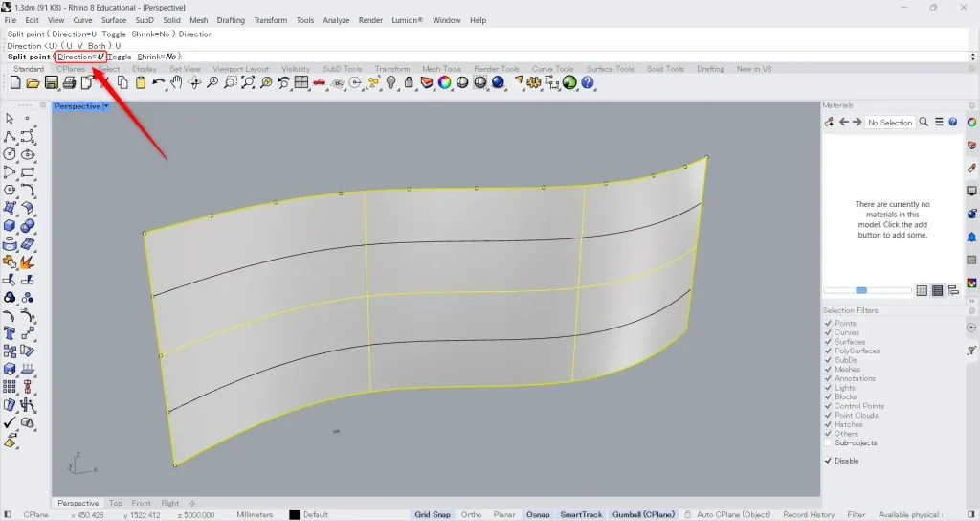The width and height of the screenshot is (980, 521).
Task: Open Materials panel hamburger menu
Action: point(939,122)
